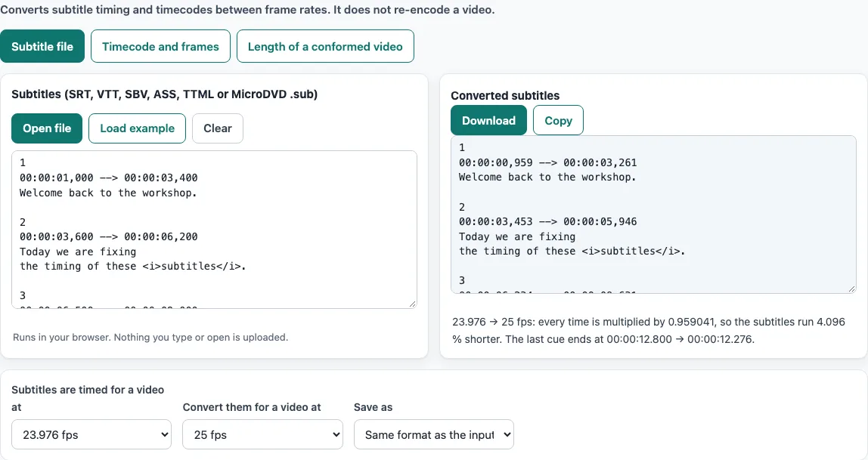Copy the converted subtitles
868x460 pixels.
558,121
